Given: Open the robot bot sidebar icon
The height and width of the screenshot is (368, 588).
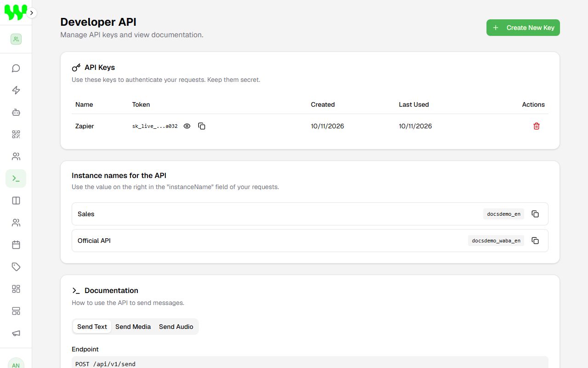Looking at the screenshot, I should coord(16,112).
